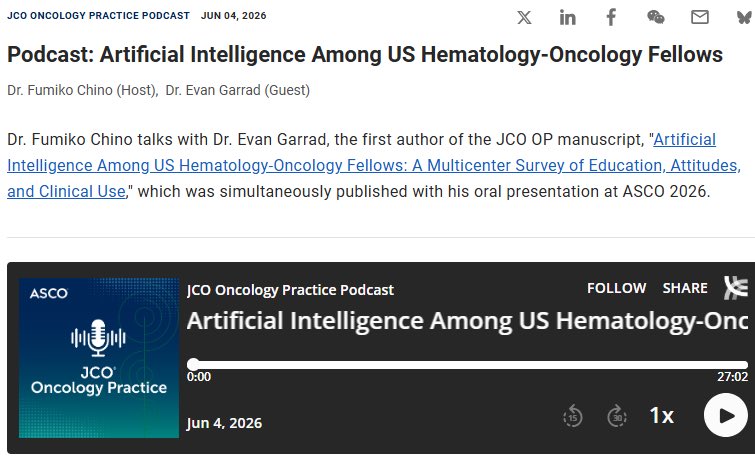Rewind 15 seconds in the player
755x468 pixels.
pos(573,416)
